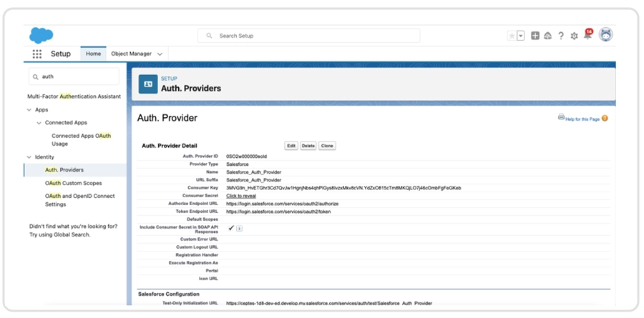This screenshot has width=644, height=318.
Task: Toggle the Include Consumer Secret checkbox
Action: coord(231,228)
